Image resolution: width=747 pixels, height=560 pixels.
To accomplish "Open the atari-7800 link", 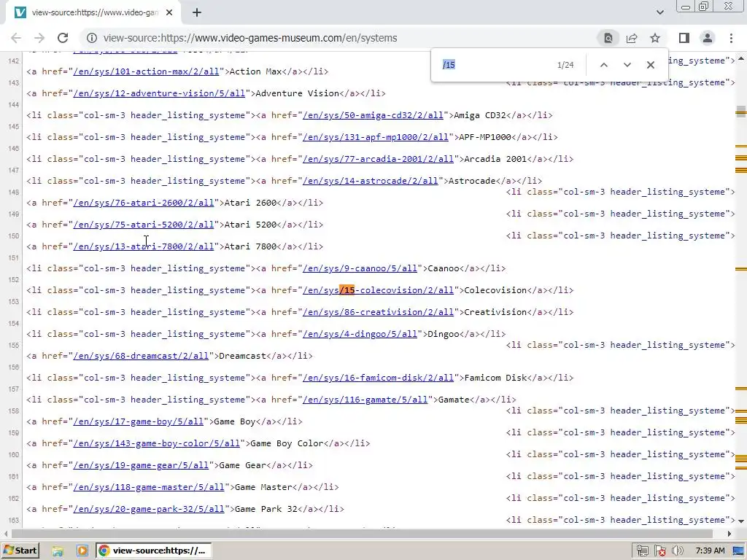I will (x=144, y=246).
